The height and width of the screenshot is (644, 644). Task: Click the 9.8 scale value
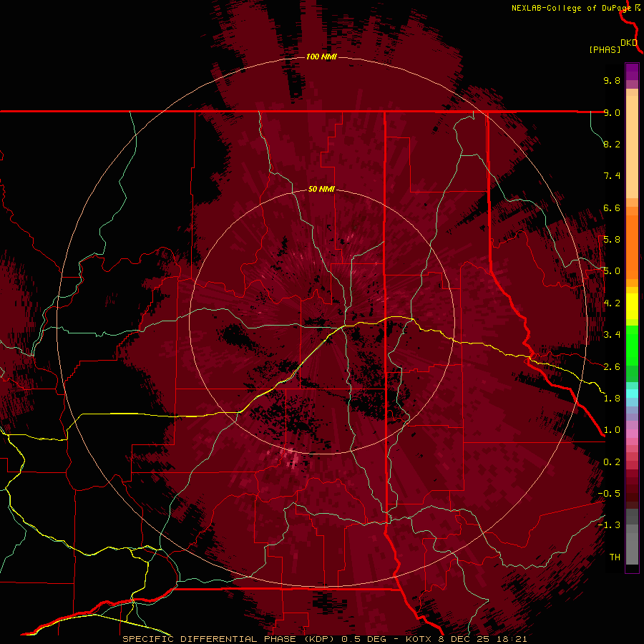[612, 80]
